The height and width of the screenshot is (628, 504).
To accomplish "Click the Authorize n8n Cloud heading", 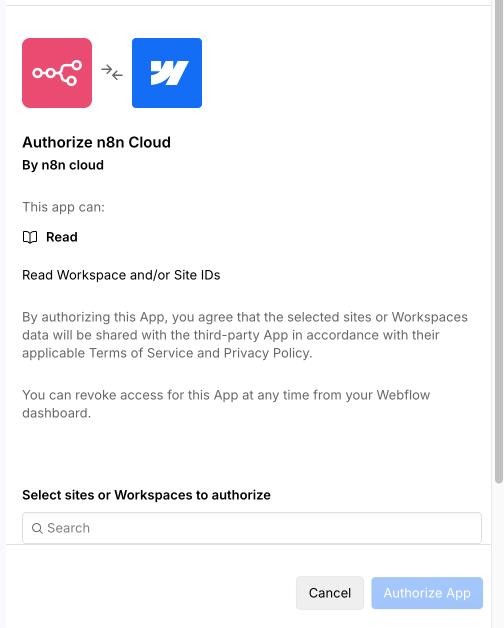I will (96, 143).
